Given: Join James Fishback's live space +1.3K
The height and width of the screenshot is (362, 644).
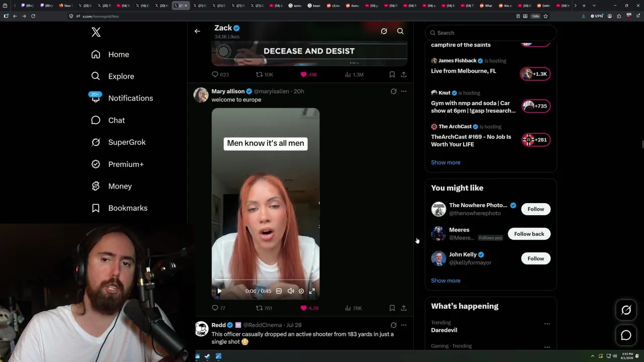Looking at the screenshot, I should (x=535, y=74).
